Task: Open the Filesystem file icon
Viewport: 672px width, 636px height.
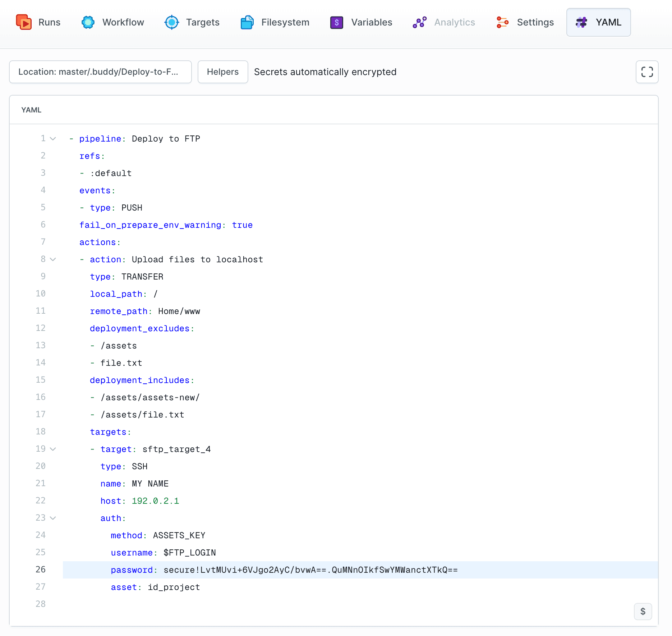Action: click(x=247, y=22)
